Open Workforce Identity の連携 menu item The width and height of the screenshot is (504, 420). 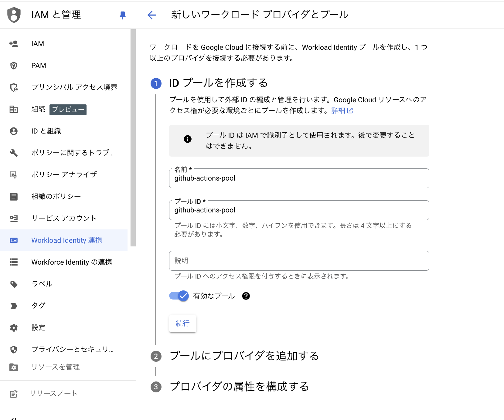[x=64, y=262]
